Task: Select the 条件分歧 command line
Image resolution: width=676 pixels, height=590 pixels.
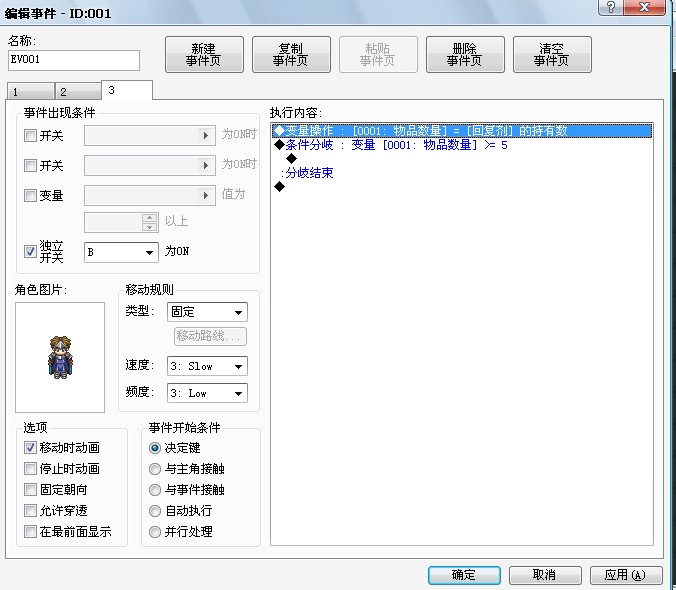Action: pyautogui.click(x=462, y=145)
